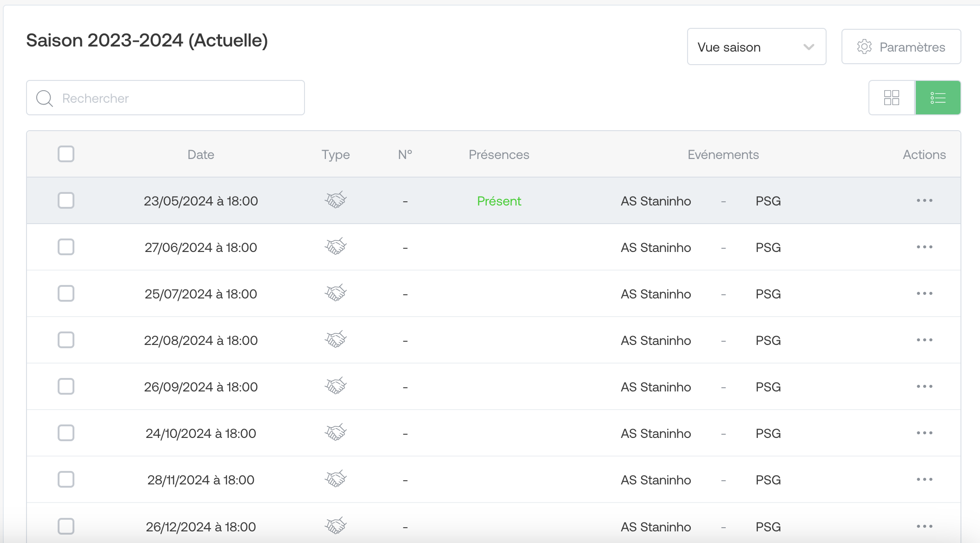Open actions menu for 26/09/2024 row
The height and width of the screenshot is (543, 980).
click(x=925, y=386)
